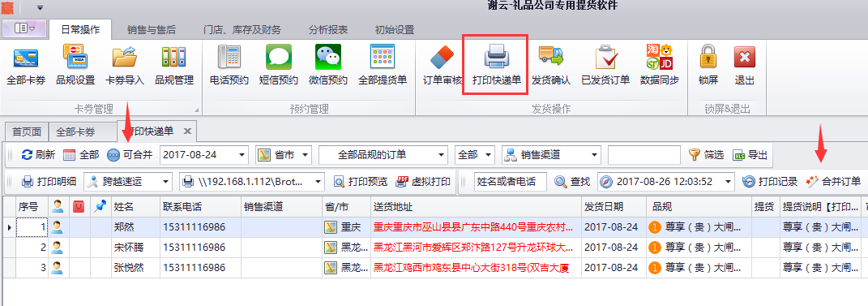The height and width of the screenshot is (306, 868).
Task: Open 跨越速运 courier dropdown
Action: pyautogui.click(x=165, y=181)
